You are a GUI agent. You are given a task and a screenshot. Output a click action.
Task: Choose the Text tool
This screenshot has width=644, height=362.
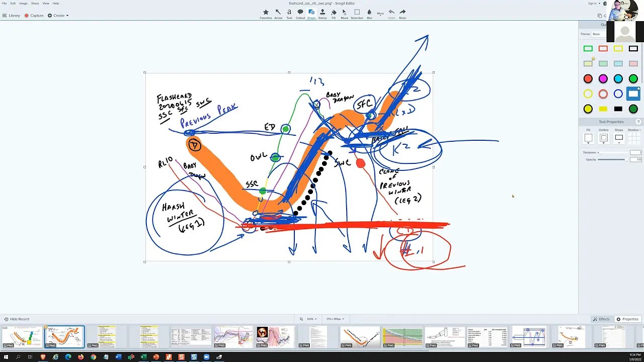(289, 14)
